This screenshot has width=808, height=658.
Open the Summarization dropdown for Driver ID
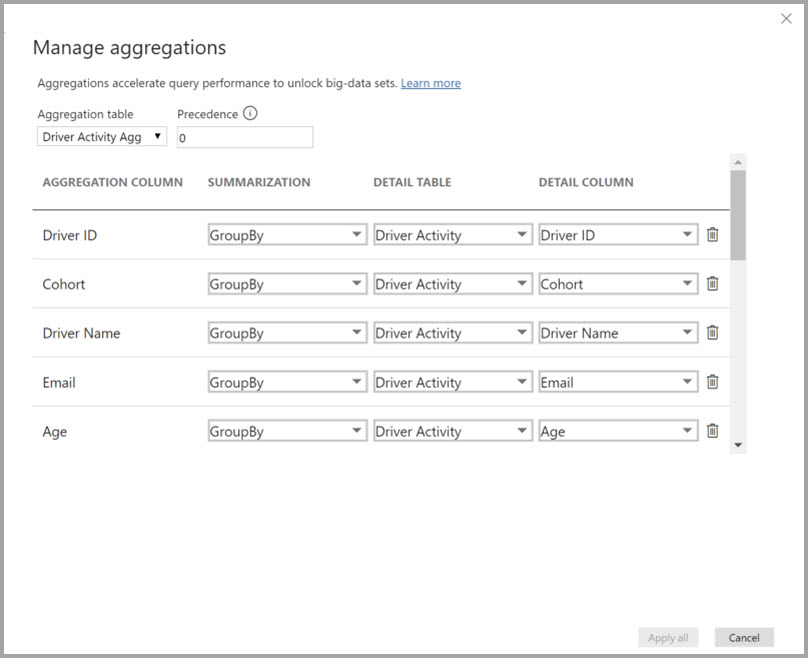[x=357, y=234]
